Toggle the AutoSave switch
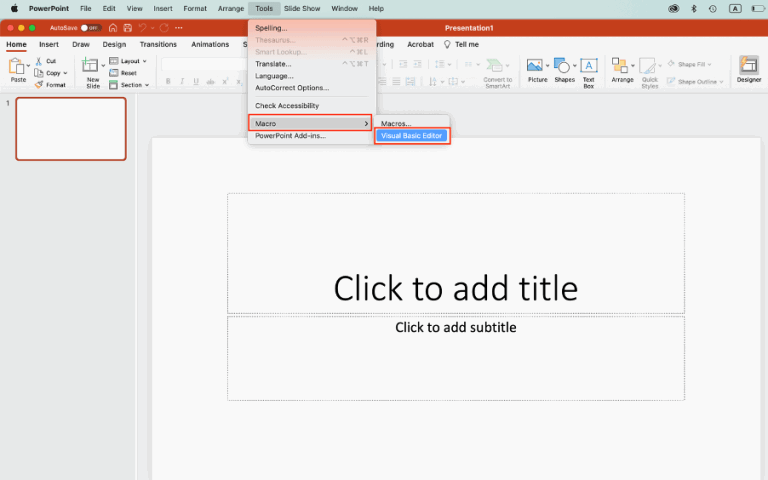This screenshot has width=768, height=480. point(90,27)
